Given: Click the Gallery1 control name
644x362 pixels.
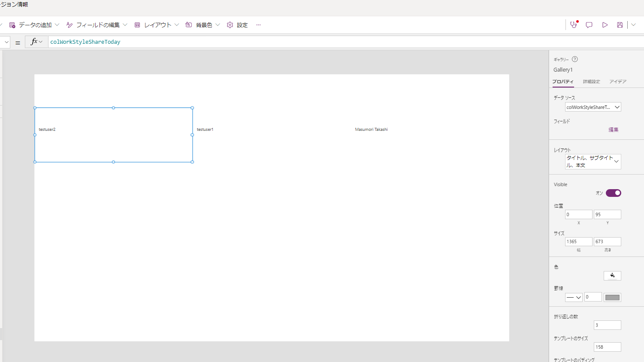Looking at the screenshot, I should coord(563,69).
